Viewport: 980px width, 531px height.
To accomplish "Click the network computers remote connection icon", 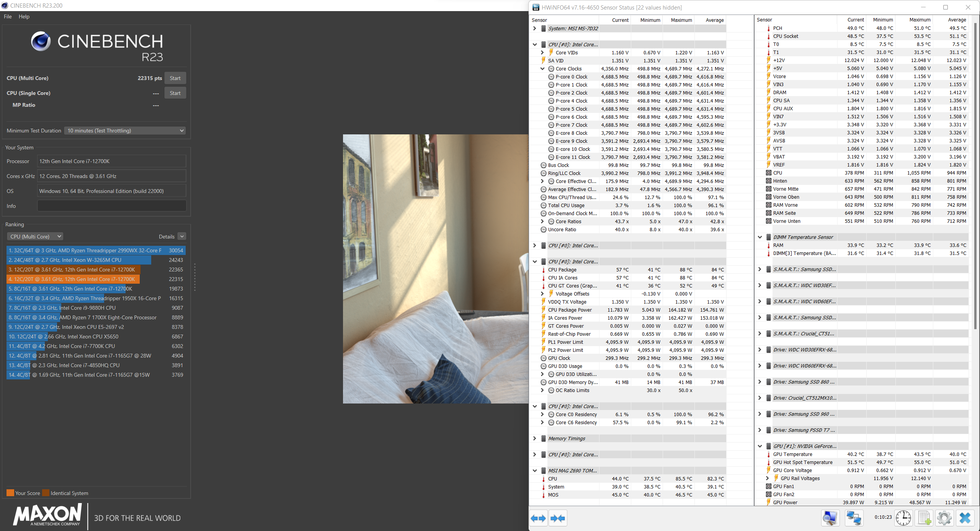I will pos(854,518).
